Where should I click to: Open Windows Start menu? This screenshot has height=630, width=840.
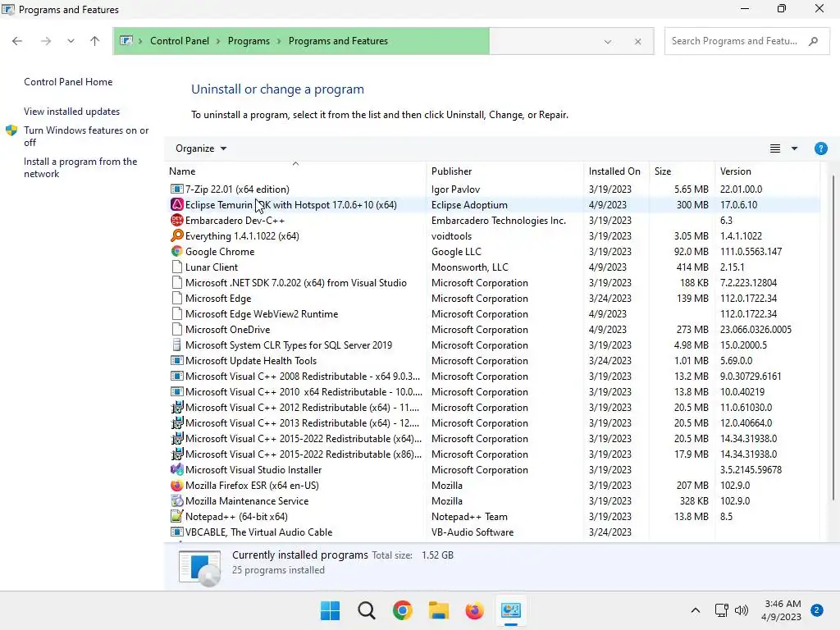click(330, 610)
